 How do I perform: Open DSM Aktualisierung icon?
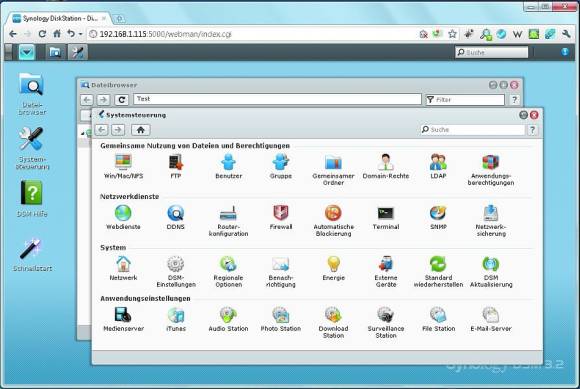click(x=491, y=271)
